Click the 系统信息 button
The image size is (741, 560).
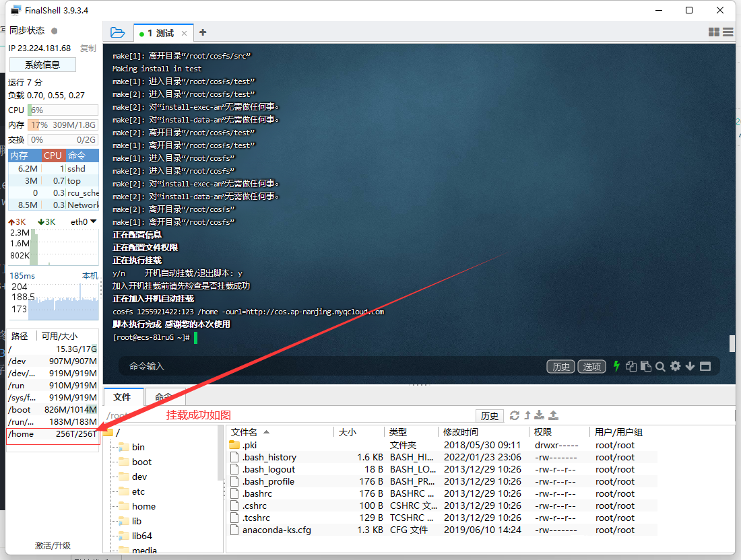coord(42,65)
